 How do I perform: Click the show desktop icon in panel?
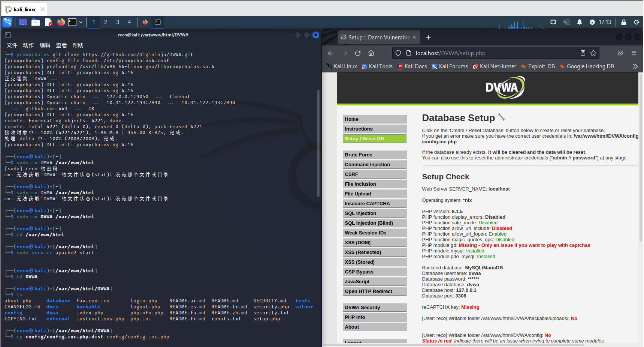tap(23, 22)
